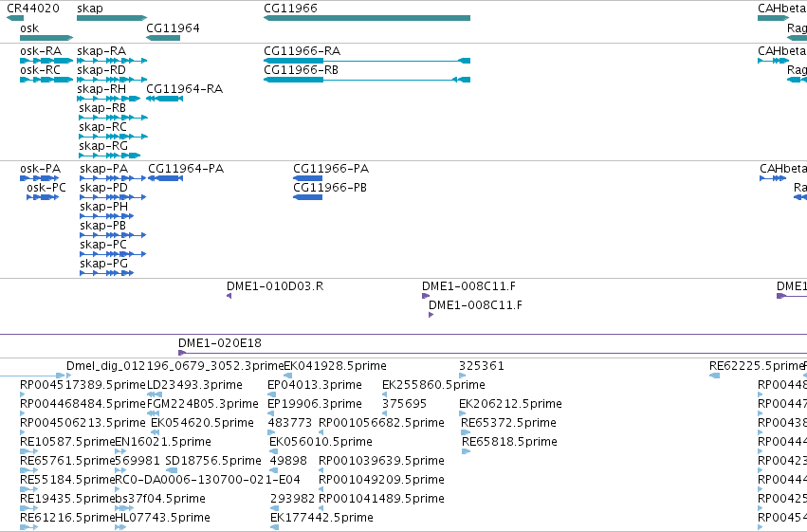Select the osk-PC protein feature
This screenshot has width=807, height=532.
43,197
